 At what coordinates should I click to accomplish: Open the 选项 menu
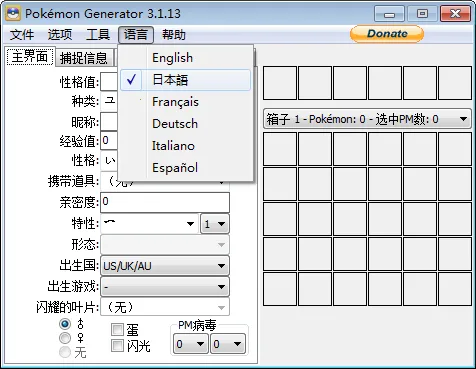tap(60, 35)
